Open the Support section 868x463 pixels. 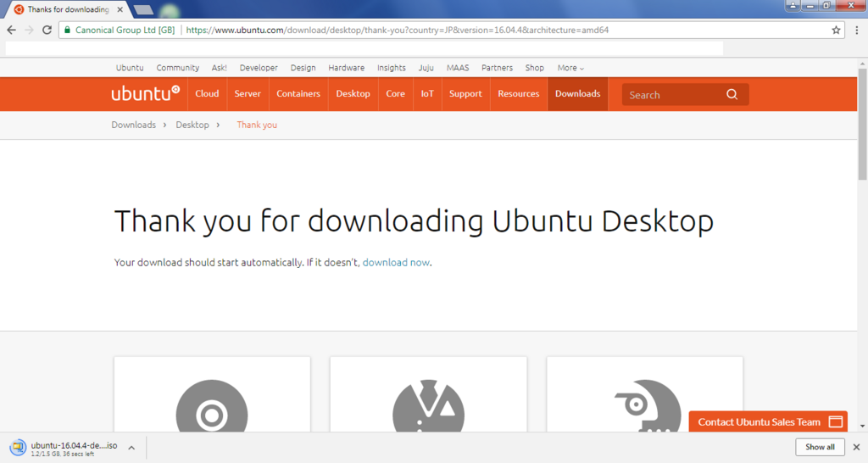click(465, 93)
